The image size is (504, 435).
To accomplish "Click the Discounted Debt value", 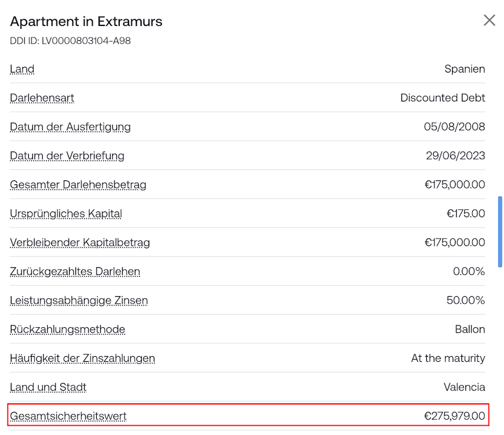I will click(442, 98).
